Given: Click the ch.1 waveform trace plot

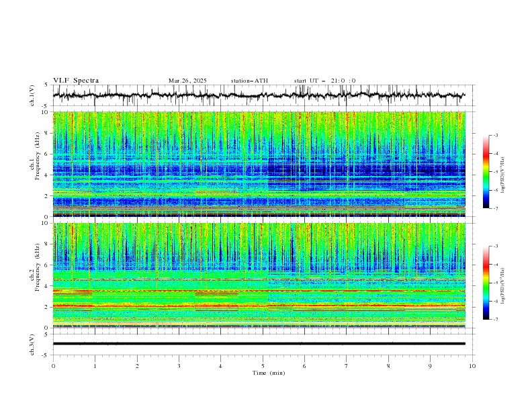Looking at the screenshot, I should [x=259, y=95].
